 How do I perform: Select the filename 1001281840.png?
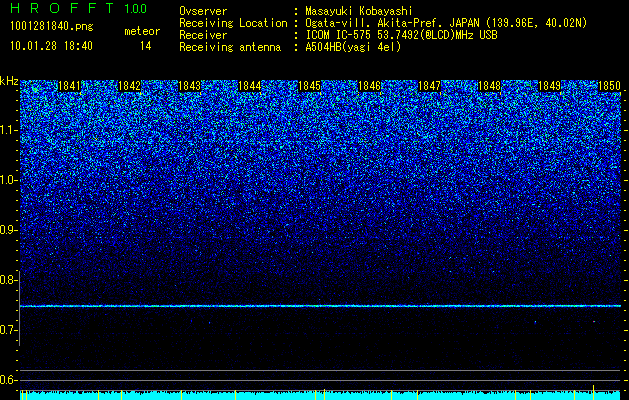52,26
